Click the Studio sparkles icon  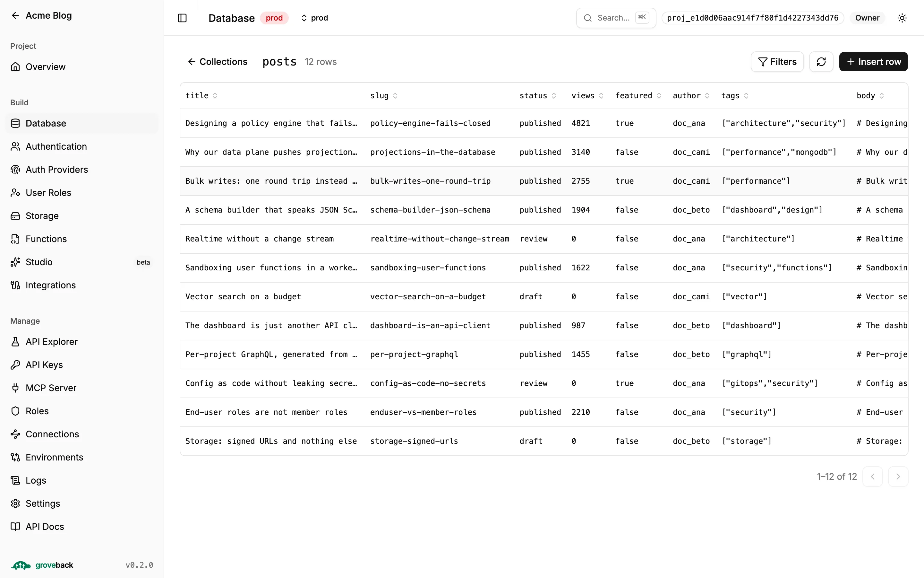pos(15,262)
